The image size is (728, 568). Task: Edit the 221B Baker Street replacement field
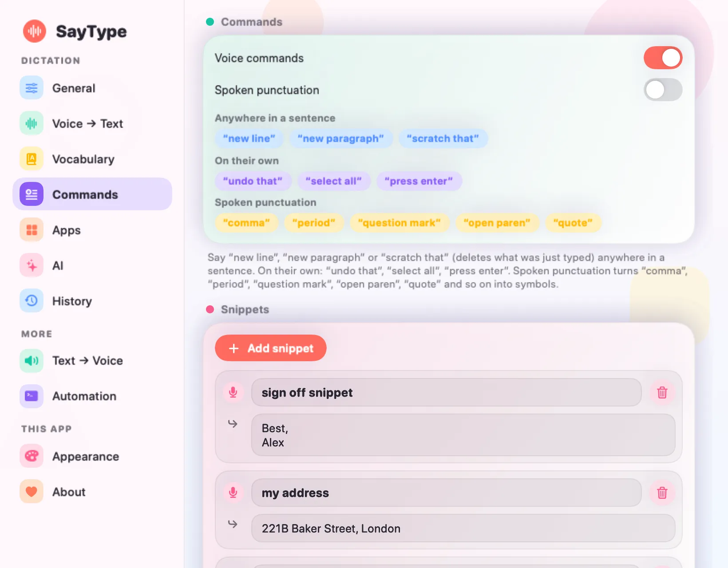(463, 528)
